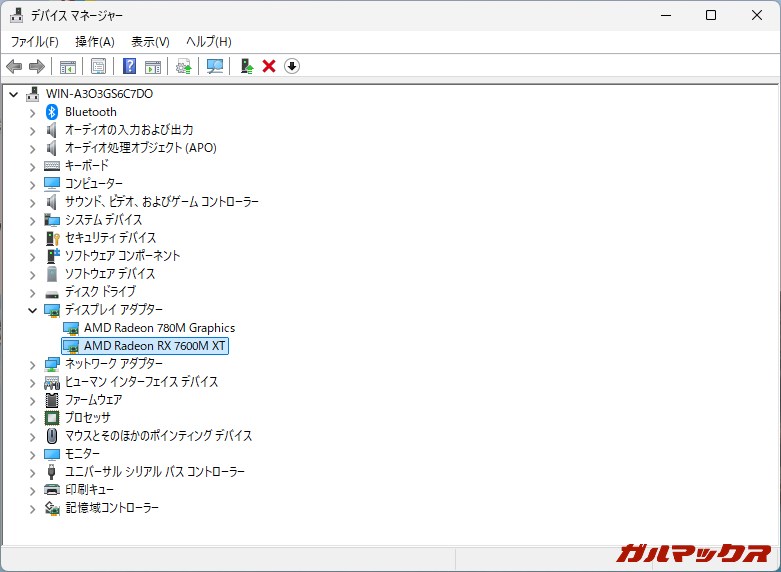
Task: Click the chip icon beside プロセッサ
Action: 52,418
